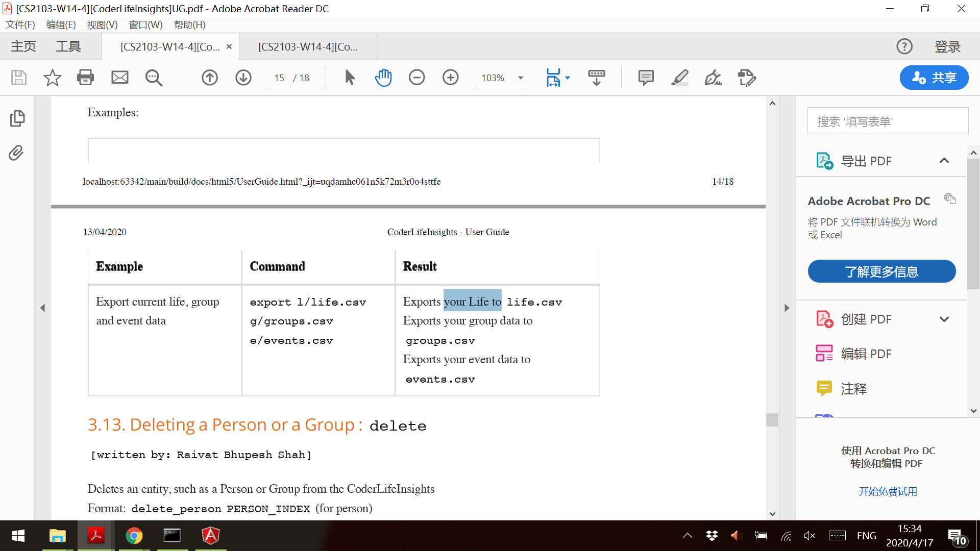Image resolution: width=980 pixels, height=551 pixels.
Task: Toggle the page thumbnails panel
Action: click(x=17, y=118)
